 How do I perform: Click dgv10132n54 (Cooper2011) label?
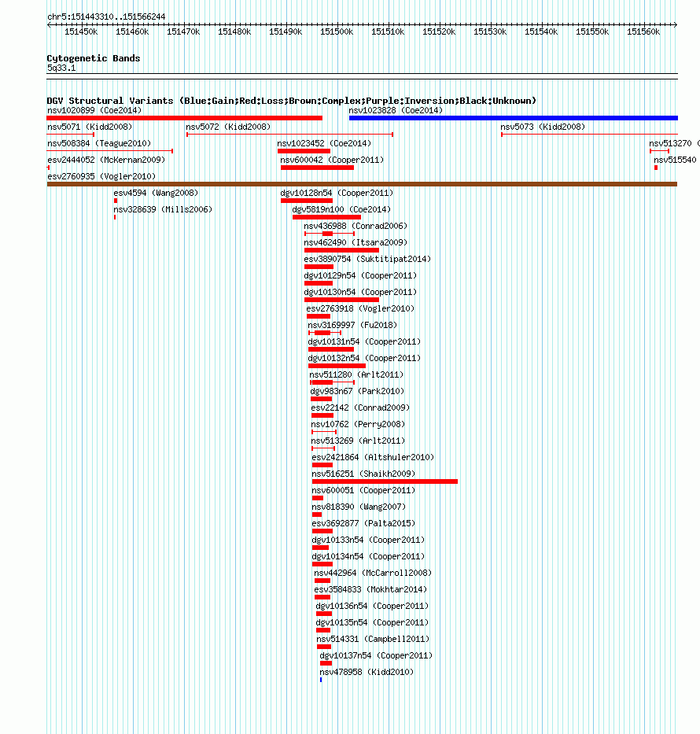364,358
